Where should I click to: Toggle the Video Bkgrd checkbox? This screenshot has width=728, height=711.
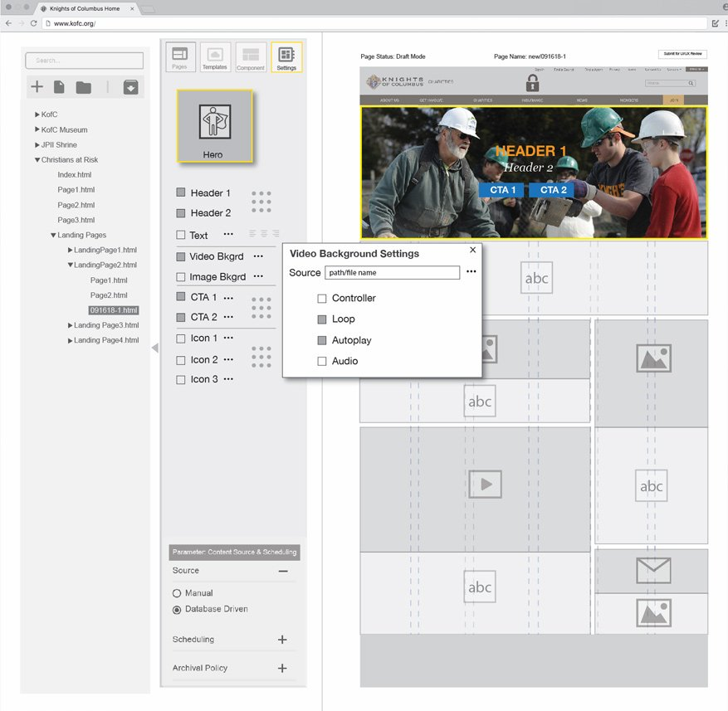pos(181,256)
